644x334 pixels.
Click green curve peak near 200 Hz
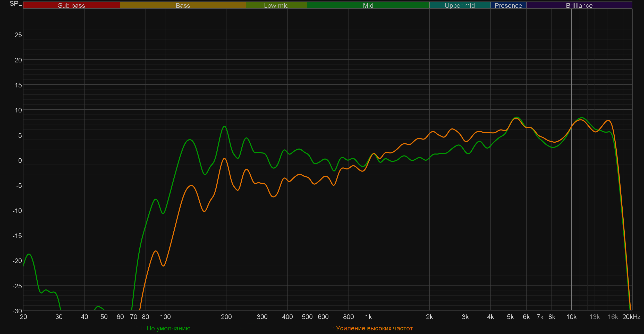coord(225,126)
